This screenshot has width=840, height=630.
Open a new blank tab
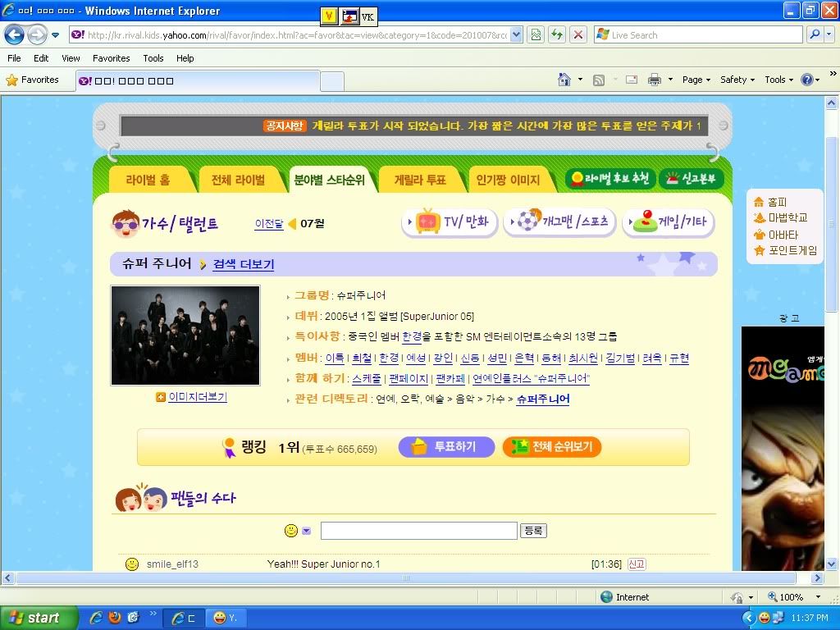click(x=332, y=81)
